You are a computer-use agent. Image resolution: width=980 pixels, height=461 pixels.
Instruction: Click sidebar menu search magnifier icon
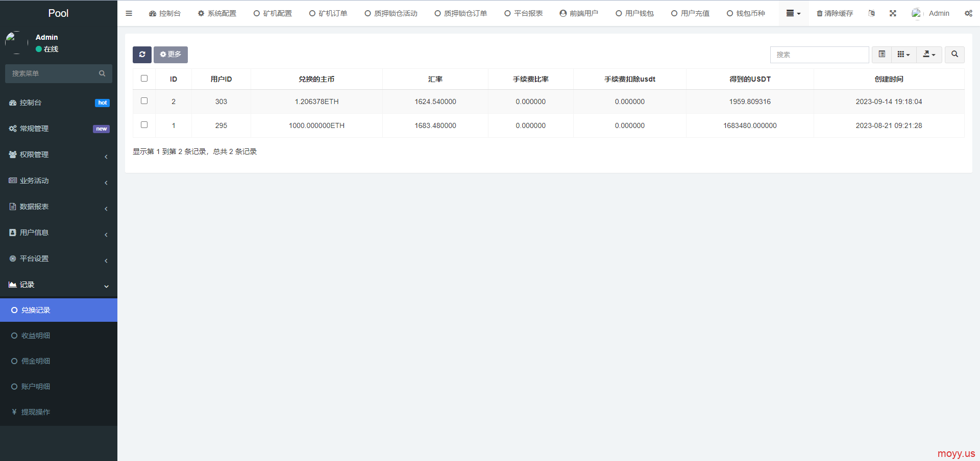click(x=102, y=73)
